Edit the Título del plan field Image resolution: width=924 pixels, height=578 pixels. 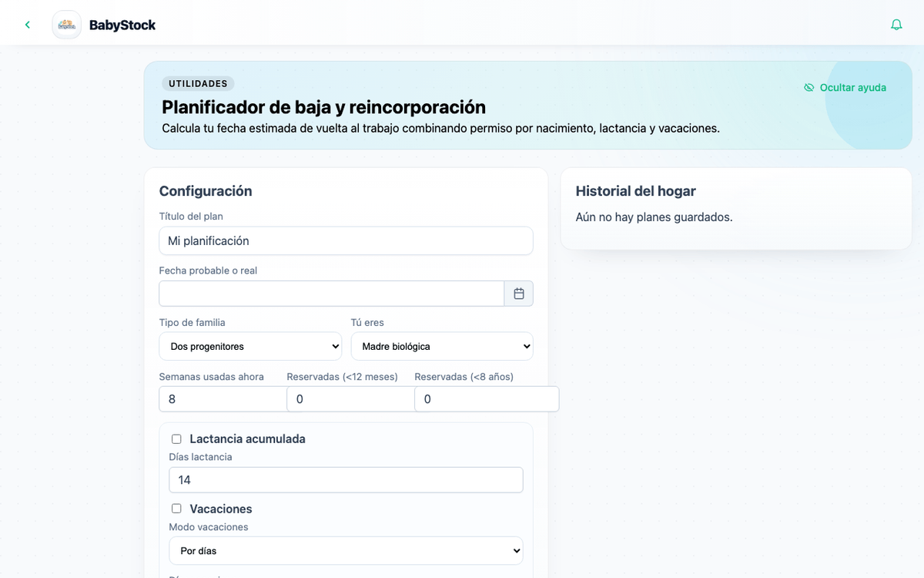pos(346,240)
